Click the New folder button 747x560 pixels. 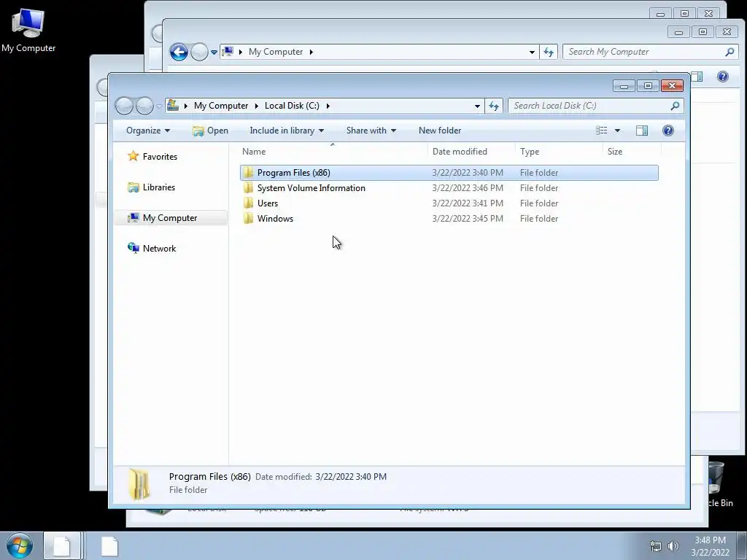tap(440, 131)
